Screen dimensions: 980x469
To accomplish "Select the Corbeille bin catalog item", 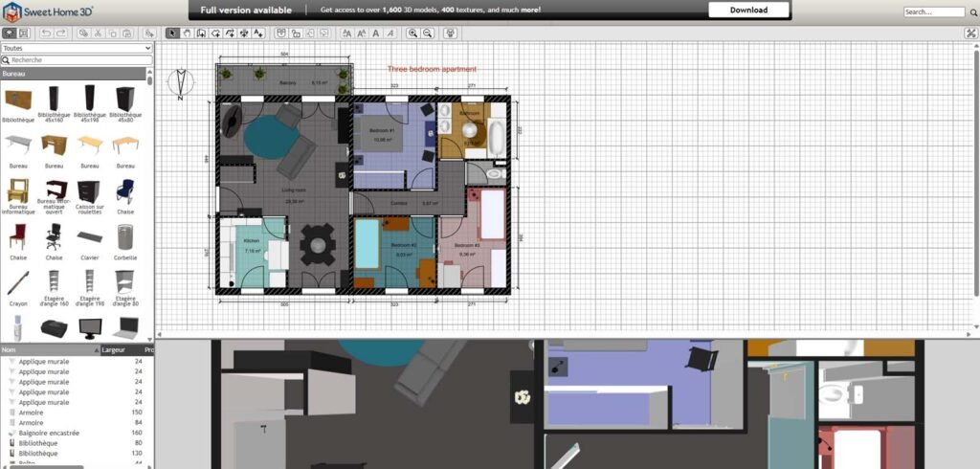I will (125, 242).
